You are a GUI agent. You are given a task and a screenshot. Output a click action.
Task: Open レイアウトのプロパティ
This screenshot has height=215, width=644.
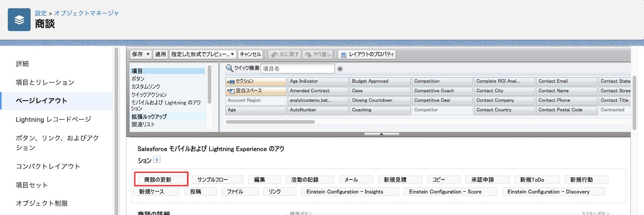point(367,54)
